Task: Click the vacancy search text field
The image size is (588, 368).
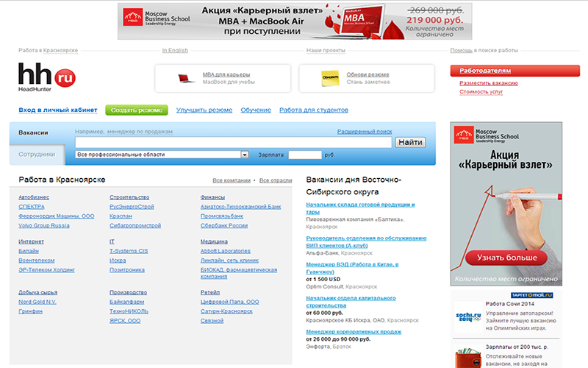Action: (233, 142)
